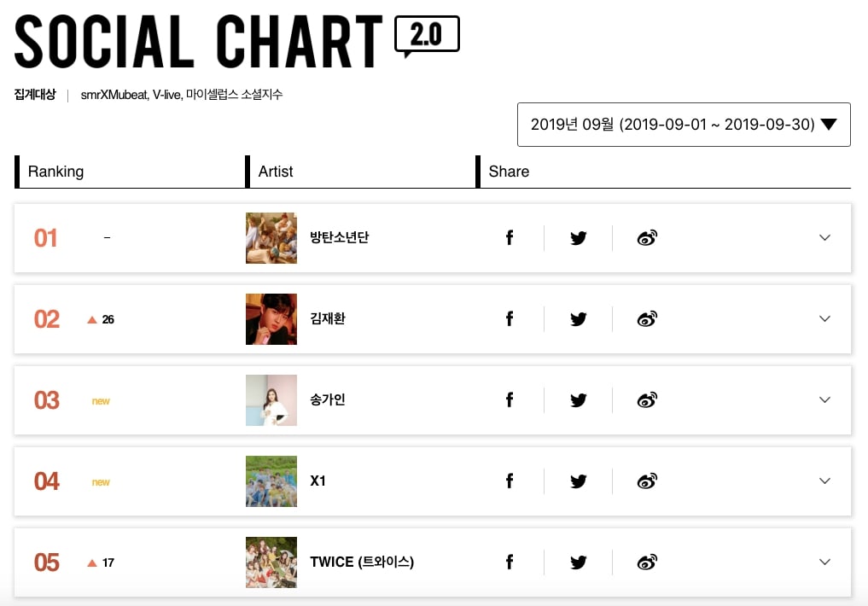Share 송가인 on Facebook
868x606 pixels.
(510, 399)
